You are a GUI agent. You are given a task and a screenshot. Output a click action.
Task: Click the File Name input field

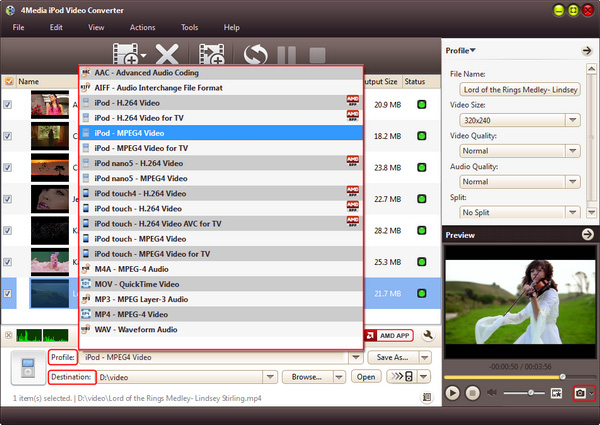click(520, 90)
